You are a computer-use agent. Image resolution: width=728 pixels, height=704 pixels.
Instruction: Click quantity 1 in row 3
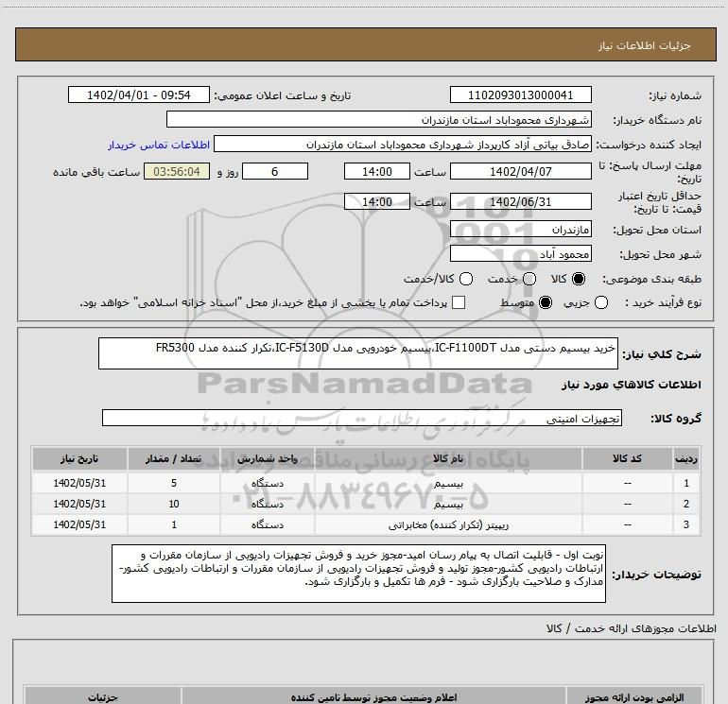(174, 524)
